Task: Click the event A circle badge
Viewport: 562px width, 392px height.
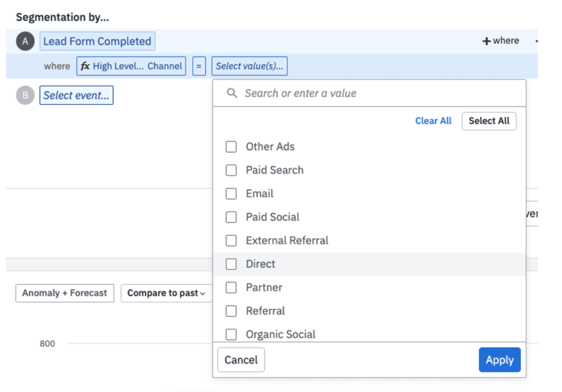Action: [25, 41]
